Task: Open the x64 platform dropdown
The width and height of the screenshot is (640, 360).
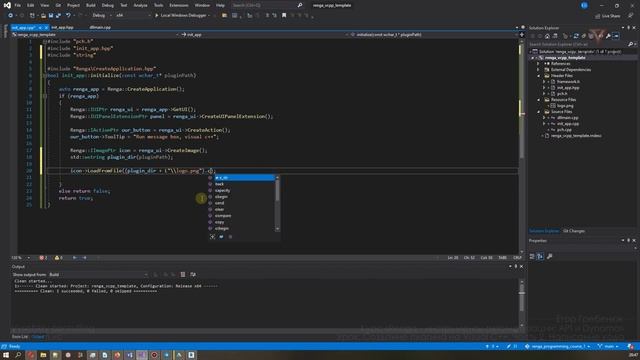Action: (x=132, y=16)
